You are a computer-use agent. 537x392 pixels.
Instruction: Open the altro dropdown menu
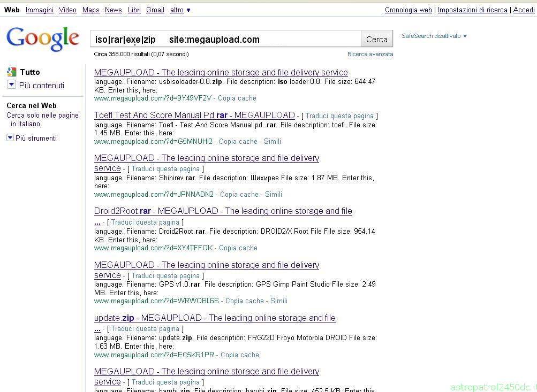click(180, 10)
